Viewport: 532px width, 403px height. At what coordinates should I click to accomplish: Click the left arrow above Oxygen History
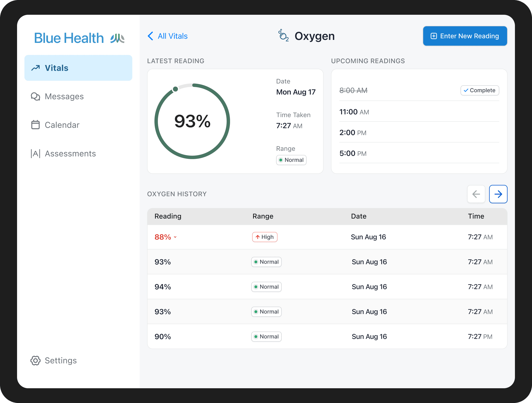pyautogui.click(x=476, y=194)
